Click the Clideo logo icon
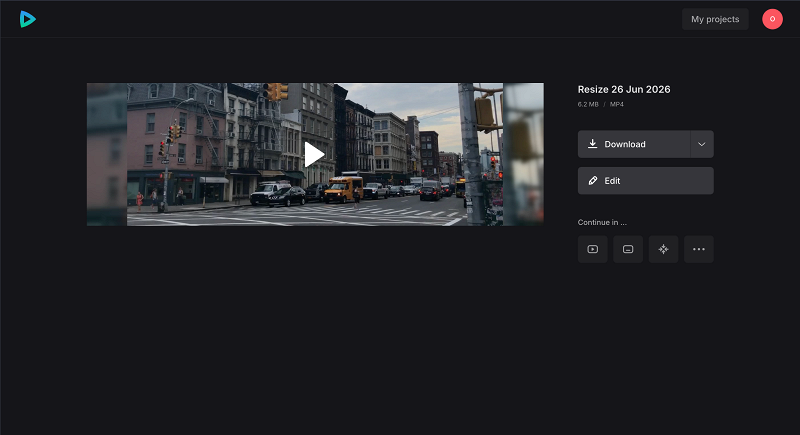 [28, 19]
